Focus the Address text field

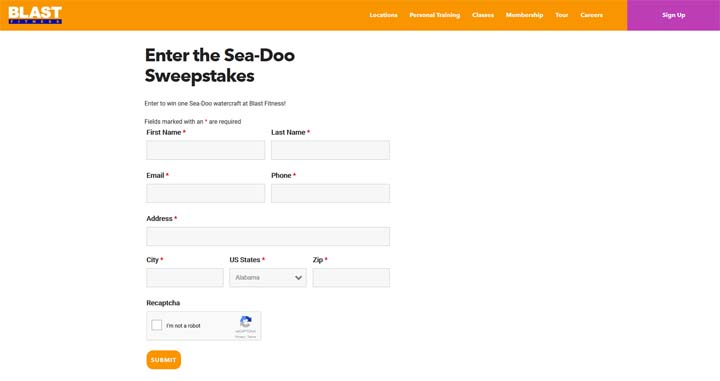[x=268, y=236]
